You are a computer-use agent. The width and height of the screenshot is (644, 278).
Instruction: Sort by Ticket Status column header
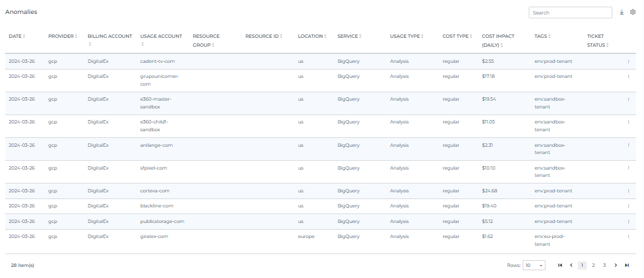(598, 41)
